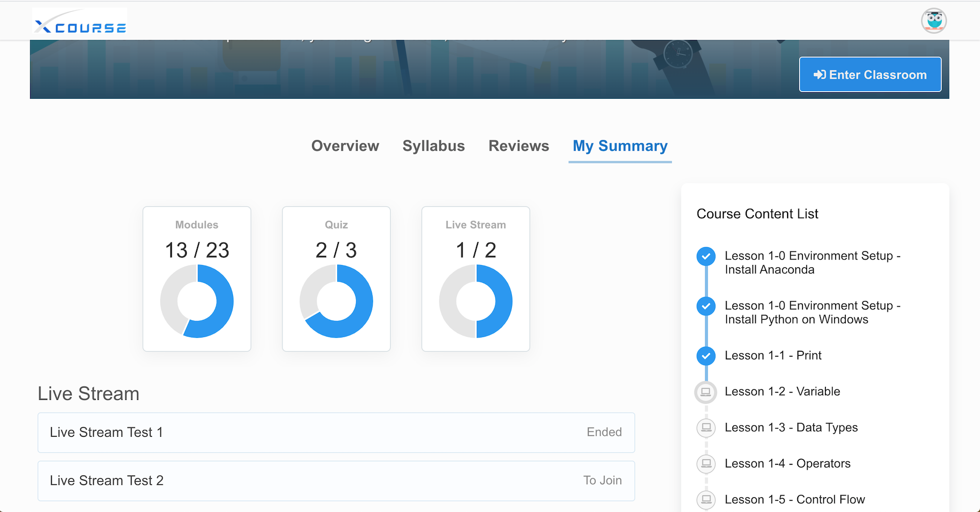Click the XCourse logo
The image size is (980, 512).
pos(80,22)
